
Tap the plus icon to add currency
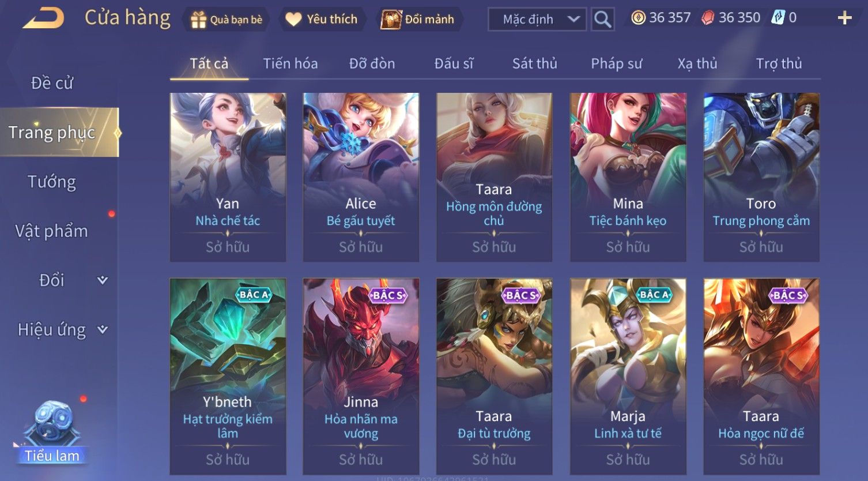click(844, 18)
